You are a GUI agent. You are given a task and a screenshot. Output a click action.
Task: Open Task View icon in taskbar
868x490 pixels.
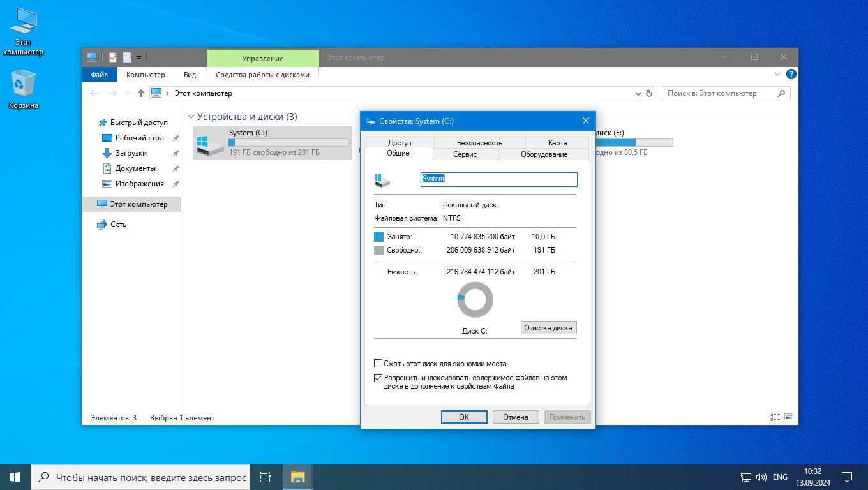point(266,477)
